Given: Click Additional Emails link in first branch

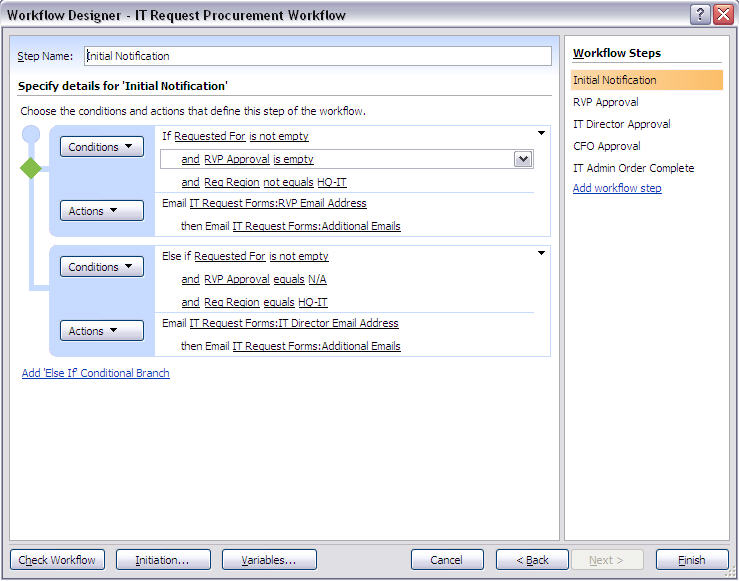Looking at the screenshot, I should [316, 226].
